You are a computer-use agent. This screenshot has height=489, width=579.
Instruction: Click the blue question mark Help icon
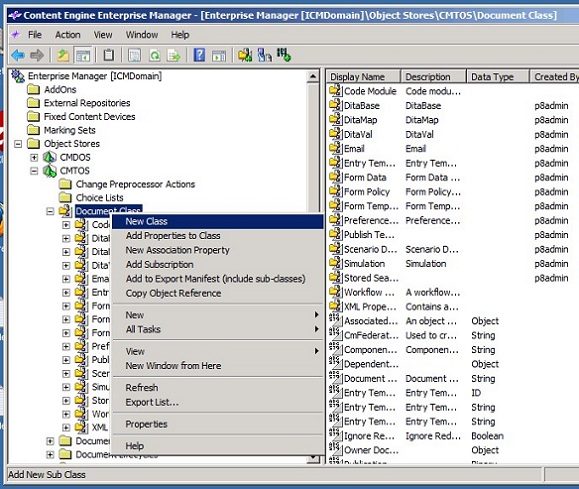click(x=199, y=56)
